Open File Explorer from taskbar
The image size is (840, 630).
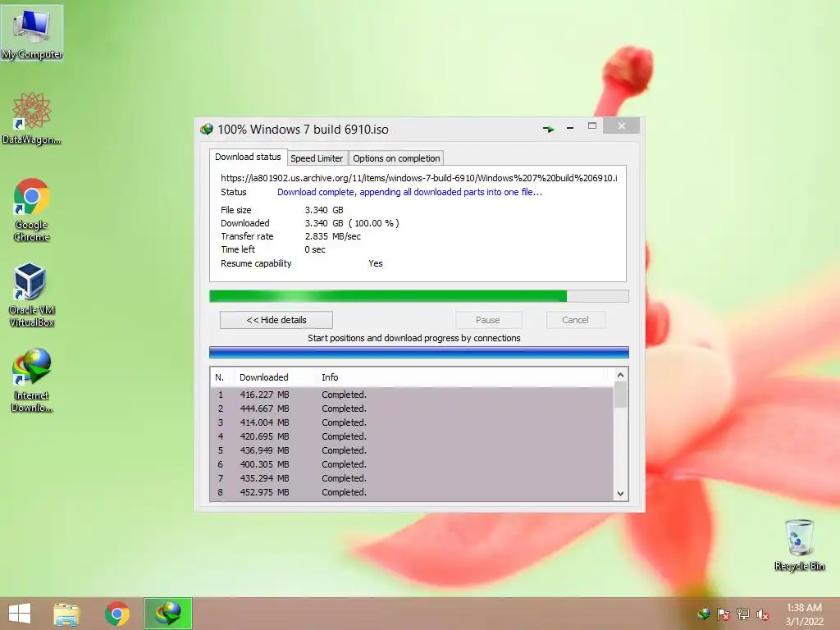pyautogui.click(x=67, y=614)
